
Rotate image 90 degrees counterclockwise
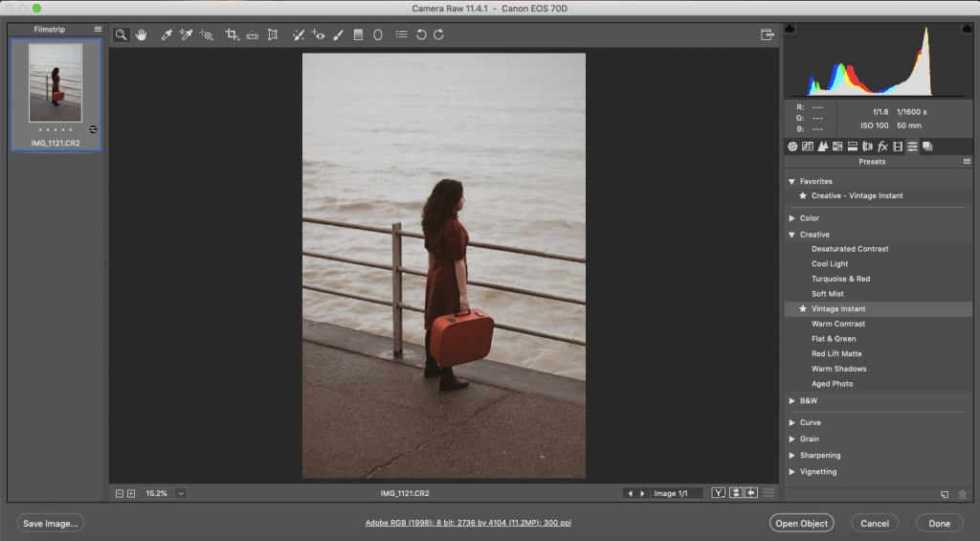point(421,34)
